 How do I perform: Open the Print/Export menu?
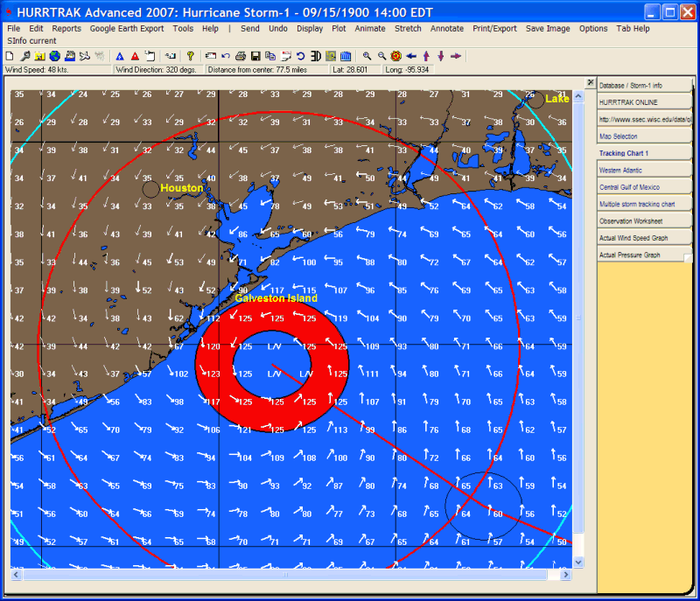point(494,29)
